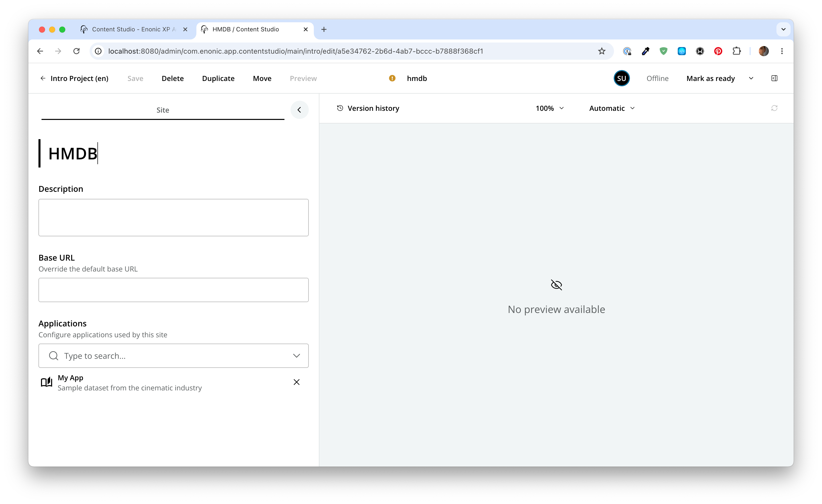Expand the publish actions dropdown arrow
The height and width of the screenshot is (504, 822).
(751, 78)
